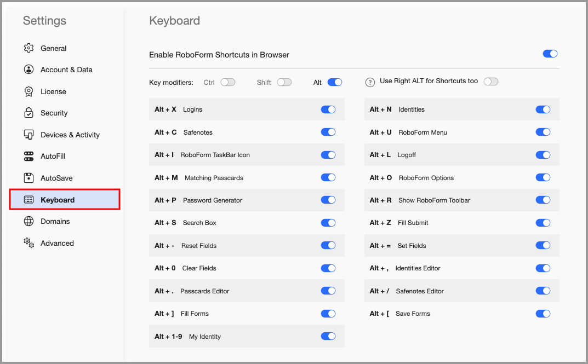This screenshot has height=364, width=588.
Task: Turn off Save Forms shortcut
Action: (543, 314)
